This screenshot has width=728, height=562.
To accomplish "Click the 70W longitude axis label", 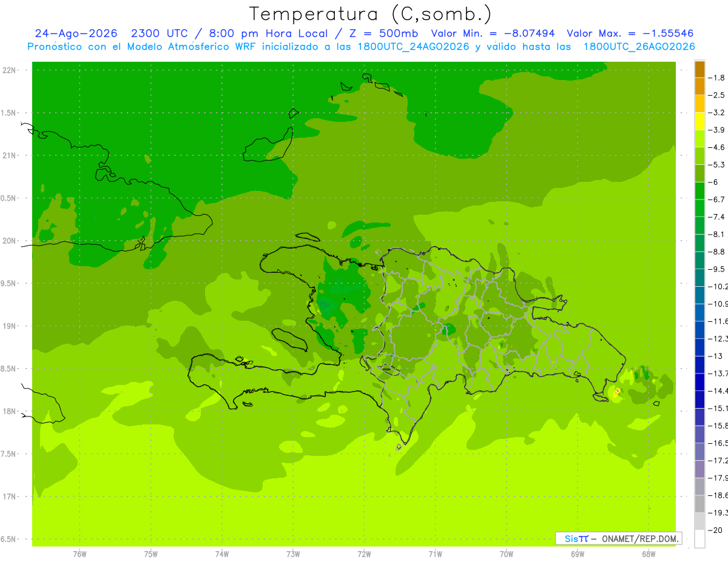I will (507, 554).
